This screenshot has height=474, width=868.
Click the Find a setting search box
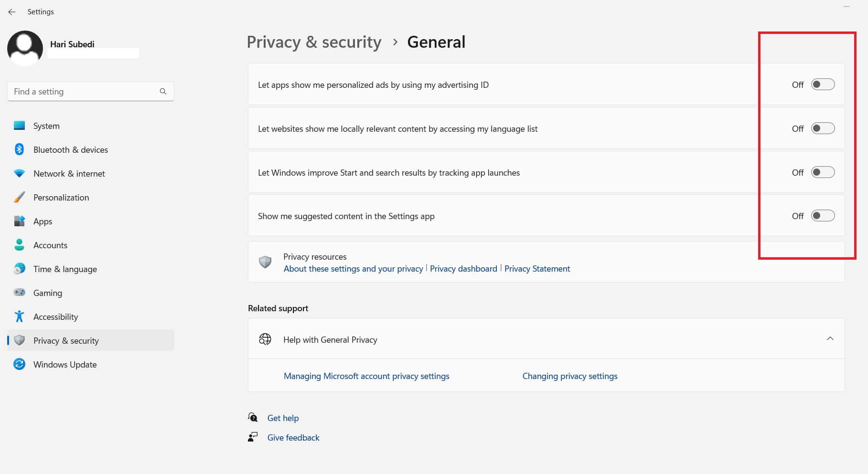point(84,91)
